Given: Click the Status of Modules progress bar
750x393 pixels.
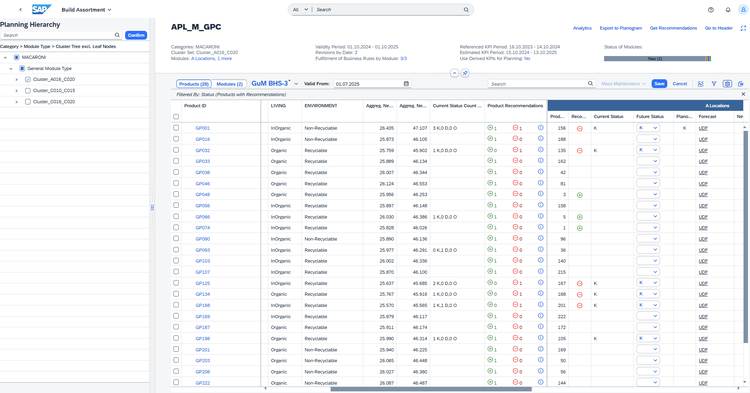Looking at the screenshot, I should click(657, 58).
